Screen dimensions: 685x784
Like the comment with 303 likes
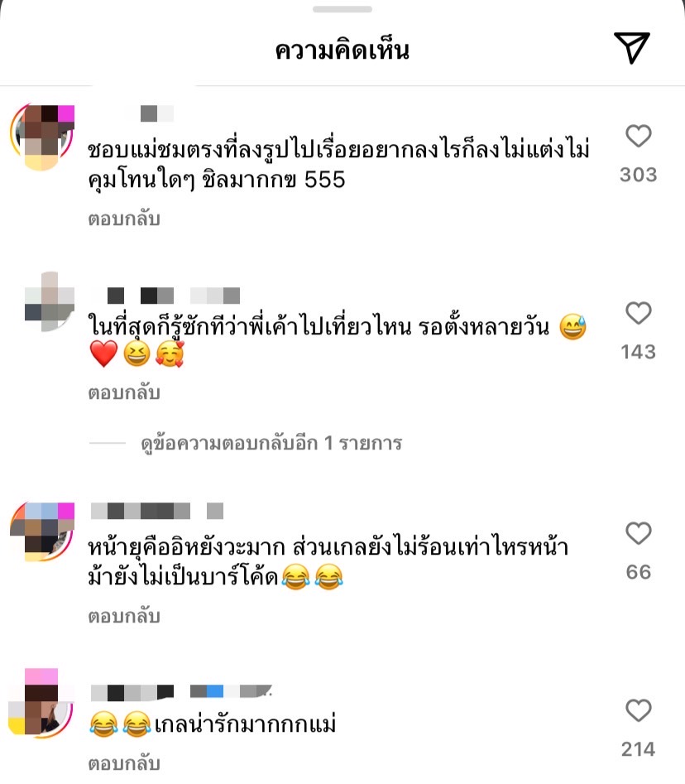[x=639, y=136]
